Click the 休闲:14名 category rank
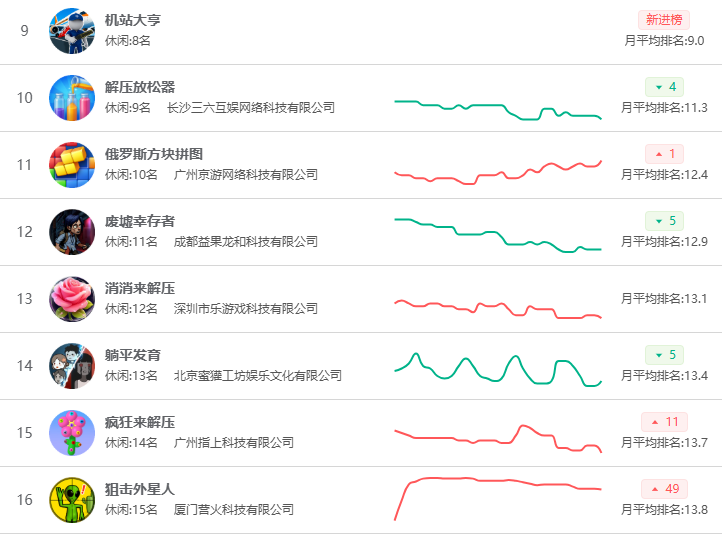The image size is (722, 539). (131, 443)
